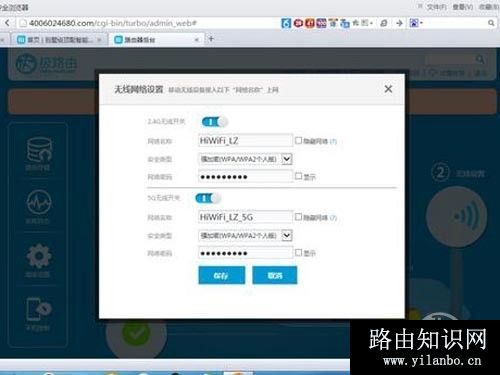Click the search icon in router page header
This screenshot has width=500, height=375.
coord(480,60)
